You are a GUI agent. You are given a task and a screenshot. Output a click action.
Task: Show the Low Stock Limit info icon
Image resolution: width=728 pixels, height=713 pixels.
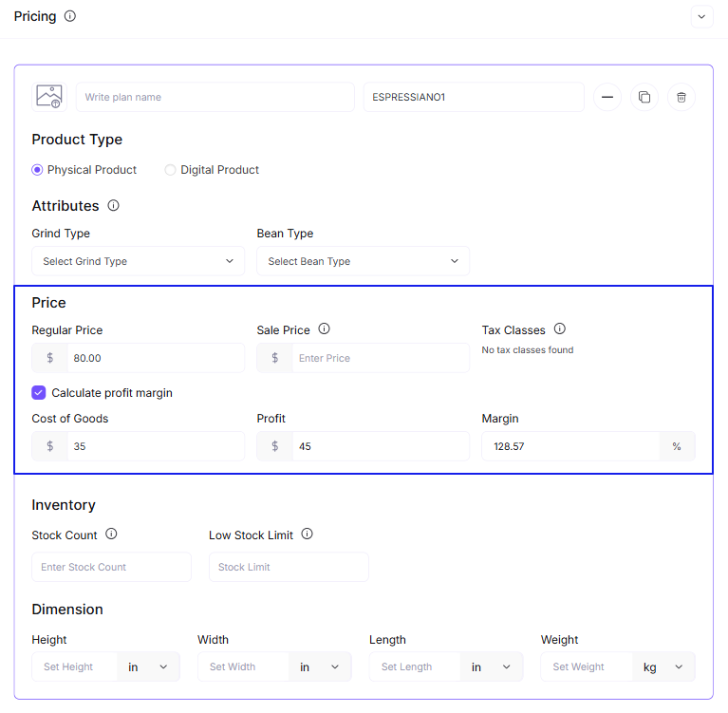point(307,534)
